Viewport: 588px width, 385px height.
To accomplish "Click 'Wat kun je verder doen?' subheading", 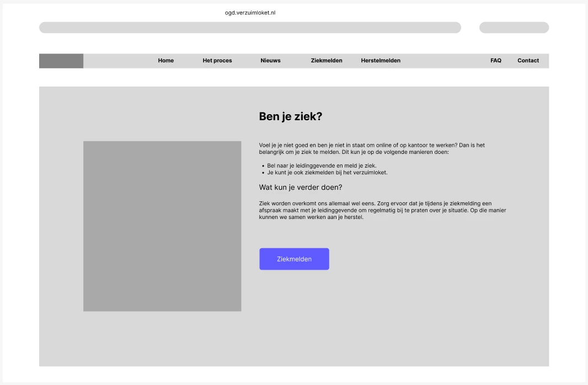I will 301,187.
